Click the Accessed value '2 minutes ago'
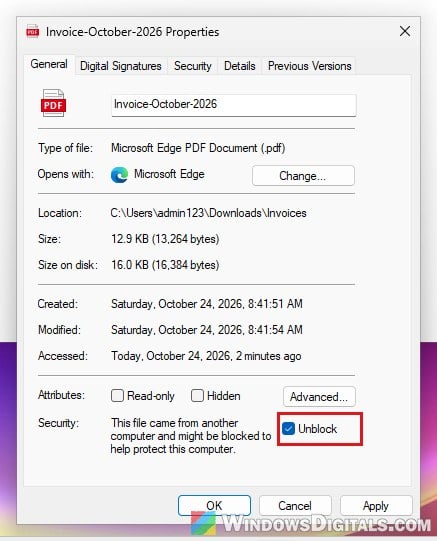 point(206,356)
